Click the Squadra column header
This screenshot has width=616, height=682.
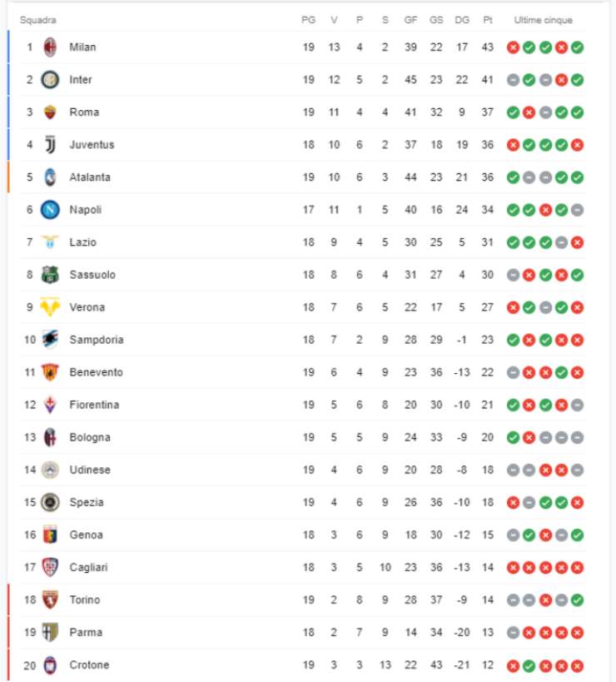pyautogui.click(x=37, y=20)
